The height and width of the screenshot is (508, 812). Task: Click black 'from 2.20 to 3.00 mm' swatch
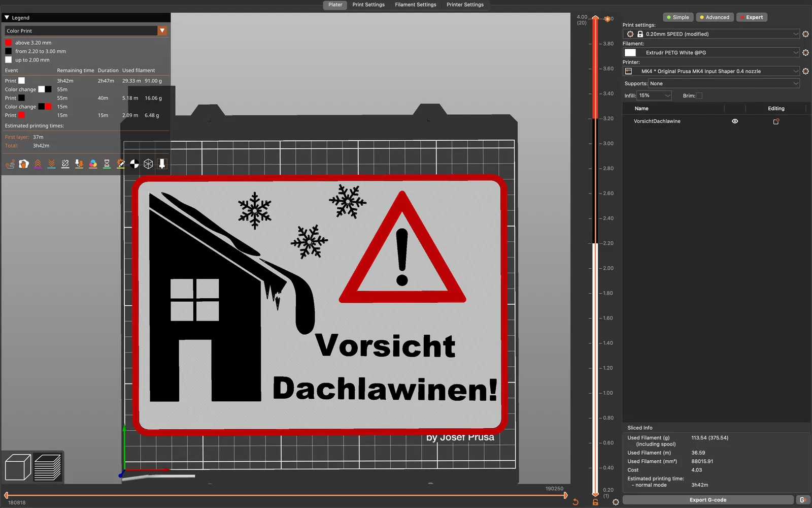(8, 51)
